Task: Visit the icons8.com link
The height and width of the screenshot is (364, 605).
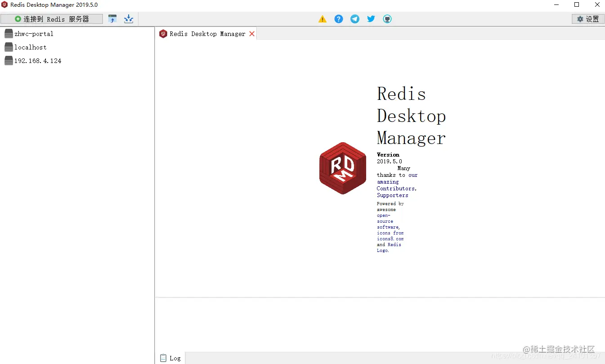Action: pyautogui.click(x=390, y=239)
